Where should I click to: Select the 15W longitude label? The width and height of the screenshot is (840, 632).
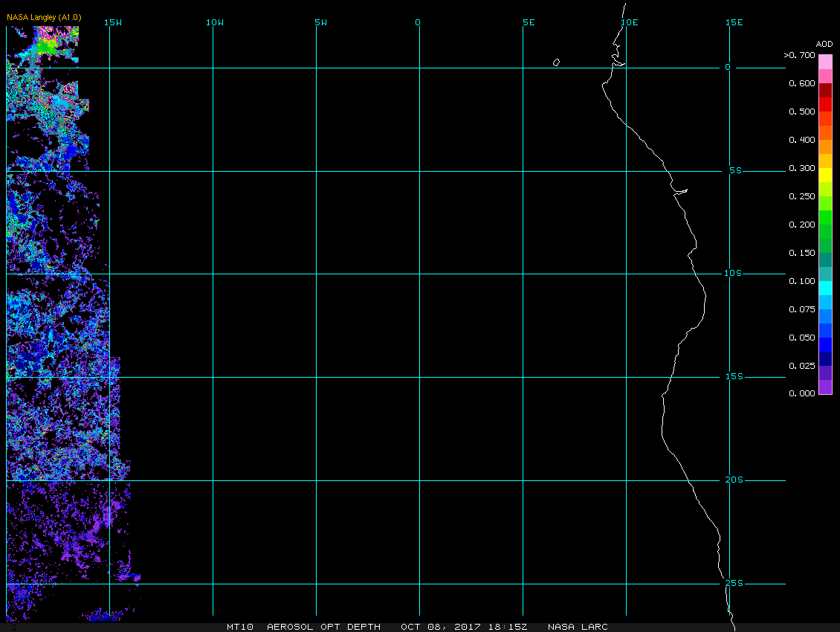click(x=113, y=22)
